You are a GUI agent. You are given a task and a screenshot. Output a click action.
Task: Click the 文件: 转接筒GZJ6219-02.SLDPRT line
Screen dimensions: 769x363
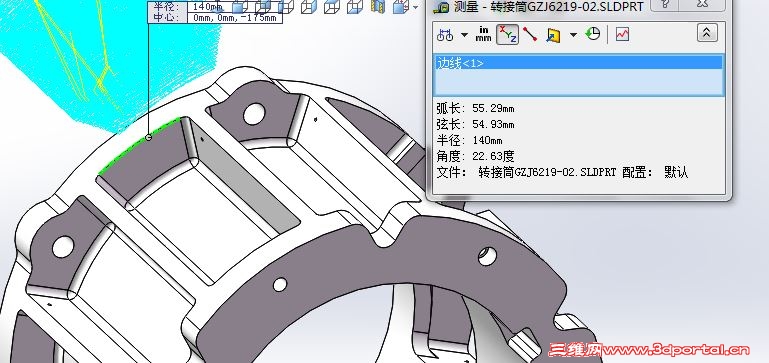[526, 173]
